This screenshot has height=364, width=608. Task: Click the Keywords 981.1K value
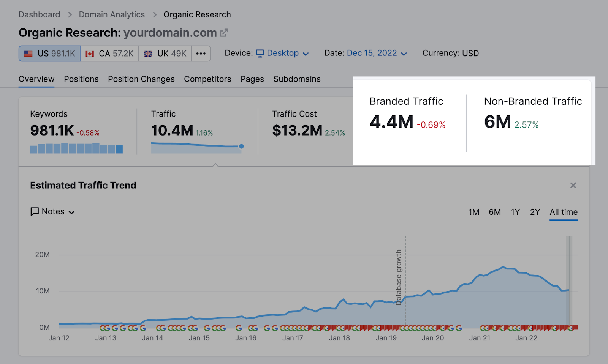[x=52, y=131]
